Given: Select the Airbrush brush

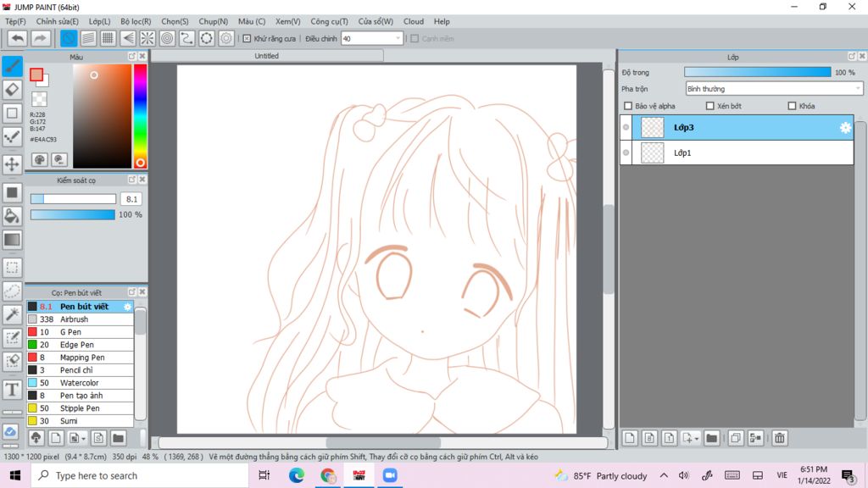Looking at the screenshot, I should coord(81,319).
